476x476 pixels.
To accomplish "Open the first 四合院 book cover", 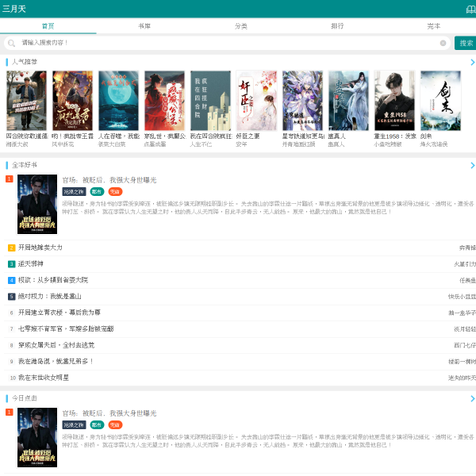I will 26,101.
